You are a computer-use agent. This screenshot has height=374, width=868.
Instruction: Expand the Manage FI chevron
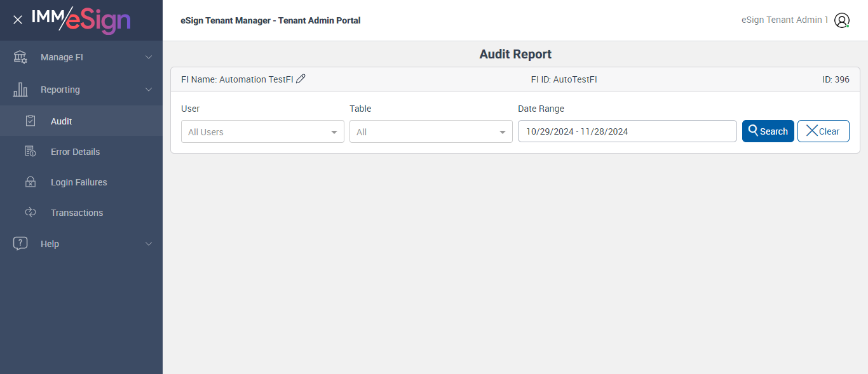149,57
